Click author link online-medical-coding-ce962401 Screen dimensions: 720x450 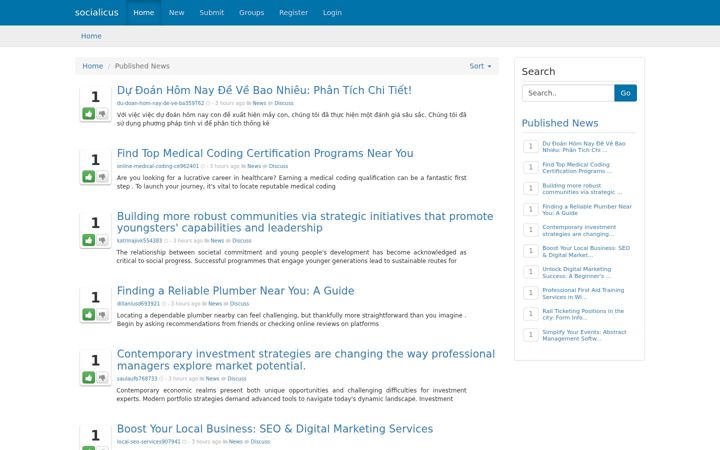[x=158, y=166]
